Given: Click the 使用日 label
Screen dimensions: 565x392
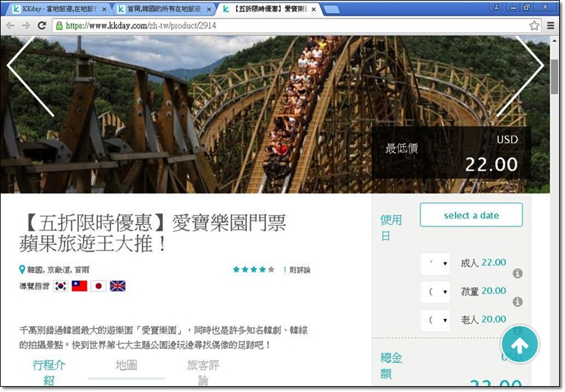Looking at the screenshot, I should coord(391,228).
